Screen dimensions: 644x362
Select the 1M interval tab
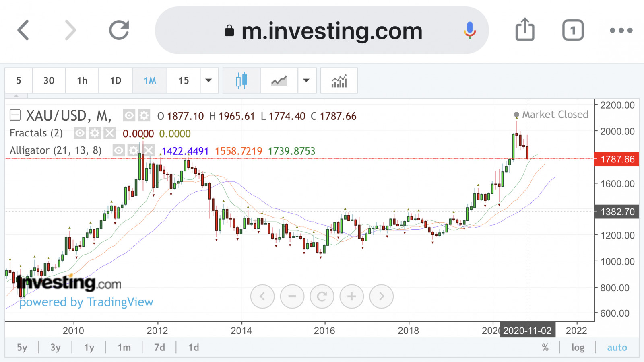click(150, 81)
